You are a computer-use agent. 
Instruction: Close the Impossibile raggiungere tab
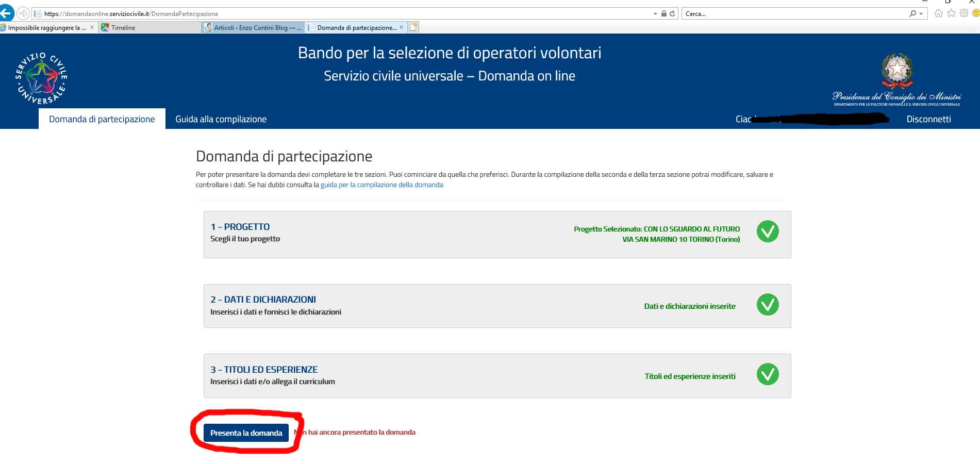92,28
